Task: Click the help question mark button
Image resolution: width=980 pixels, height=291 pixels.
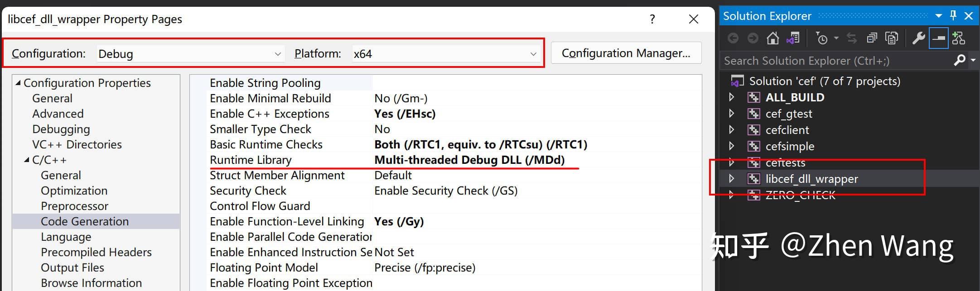Action: [x=652, y=19]
